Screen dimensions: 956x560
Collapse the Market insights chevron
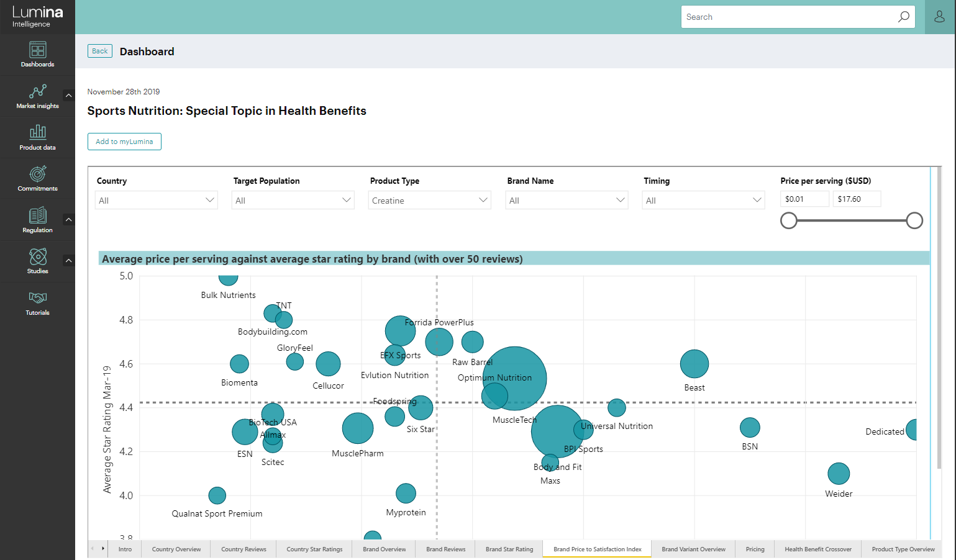(x=68, y=96)
